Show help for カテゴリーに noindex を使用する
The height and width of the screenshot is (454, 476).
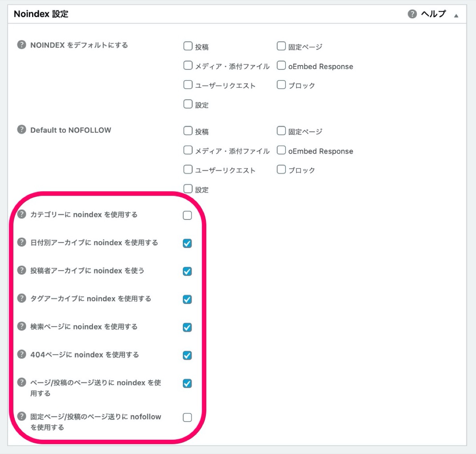coord(21,214)
